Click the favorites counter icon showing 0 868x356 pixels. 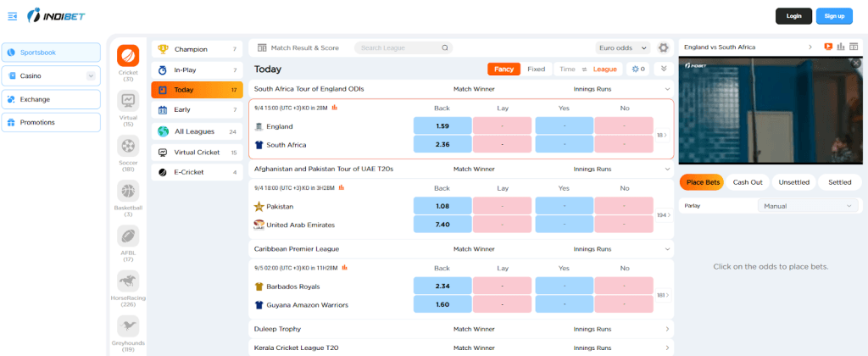(x=638, y=70)
